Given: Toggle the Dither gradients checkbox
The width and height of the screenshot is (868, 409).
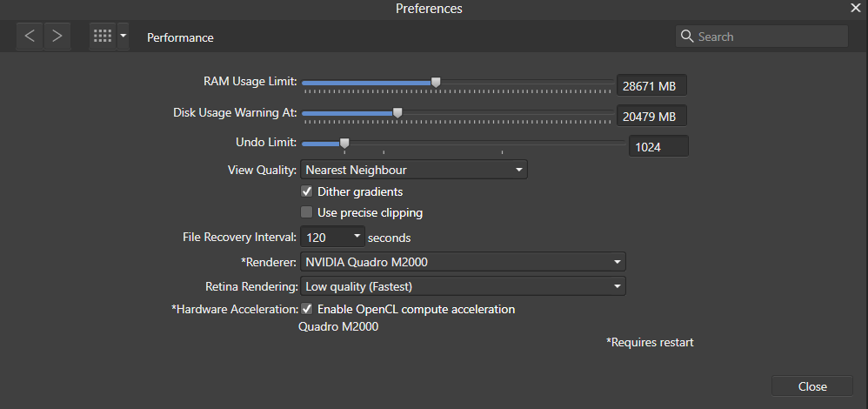Looking at the screenshot, I should 306,191.
